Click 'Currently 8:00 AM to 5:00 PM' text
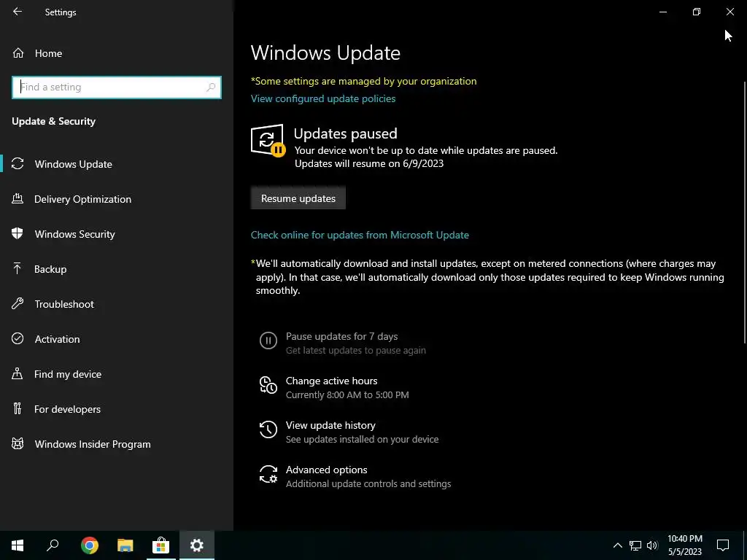The width and height of the screenshot is (747, 560). (x=347, y=394)
